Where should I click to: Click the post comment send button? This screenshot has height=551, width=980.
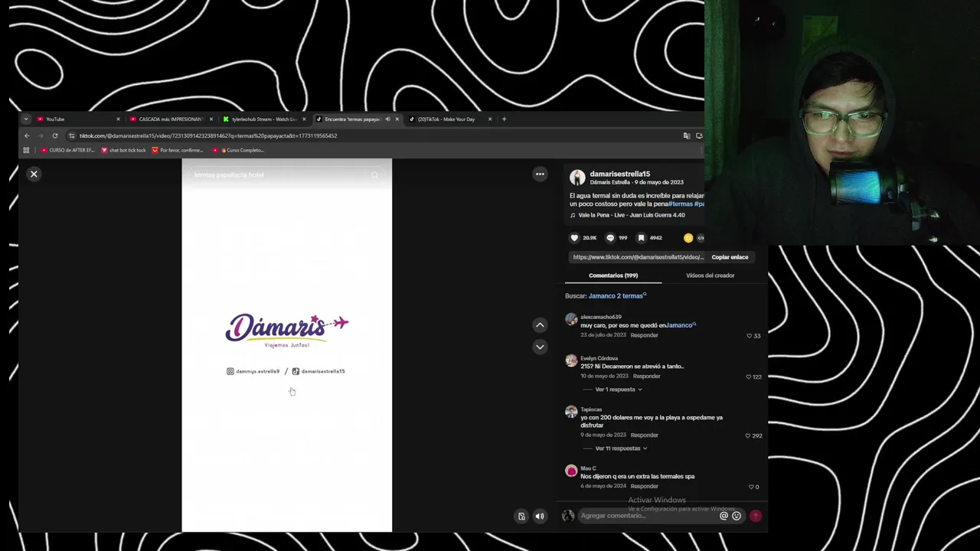click(x=756, y=516)
